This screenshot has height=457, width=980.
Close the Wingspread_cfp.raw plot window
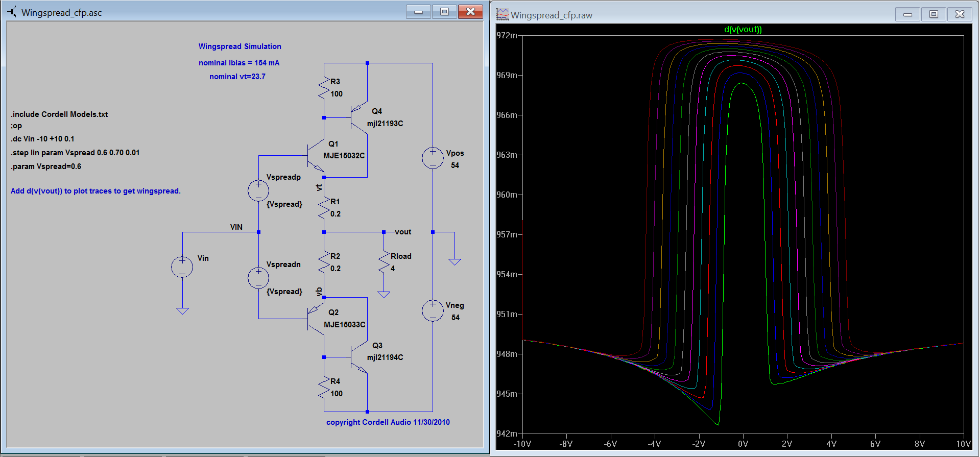960,14
